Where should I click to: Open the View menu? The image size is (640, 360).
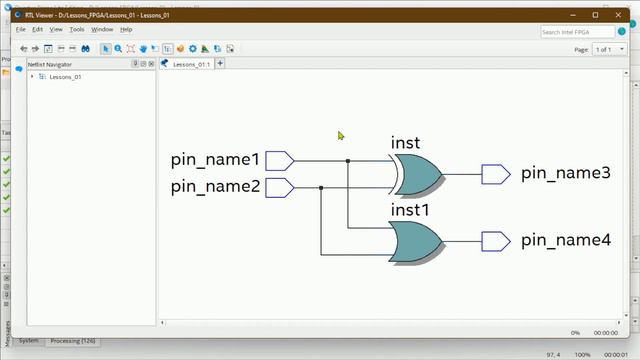click(x=56, y=29)
